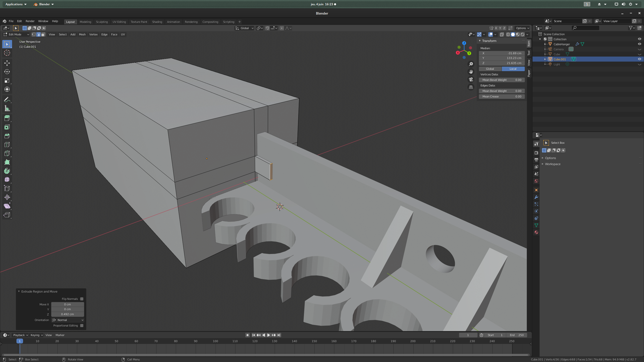Open the Orientation Normal dropdown
This screenshot has height=362, width=644.
pos(68,320)
